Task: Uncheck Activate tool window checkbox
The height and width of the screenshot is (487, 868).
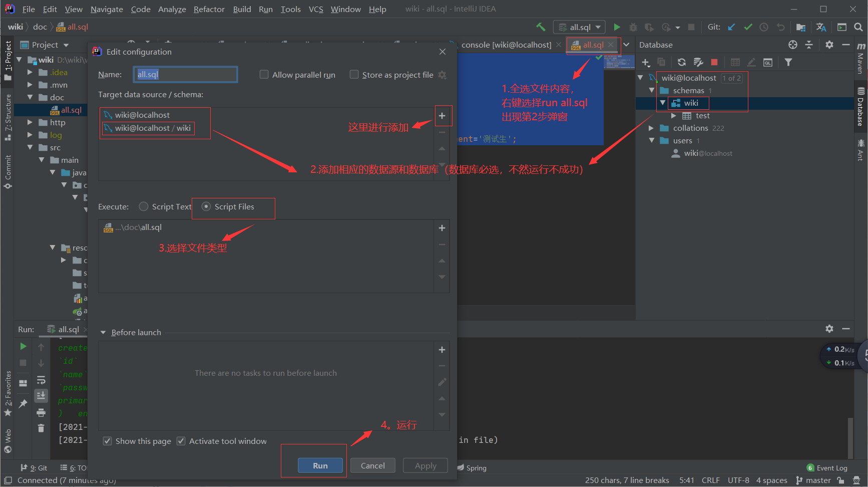Action: pos(181,441)
